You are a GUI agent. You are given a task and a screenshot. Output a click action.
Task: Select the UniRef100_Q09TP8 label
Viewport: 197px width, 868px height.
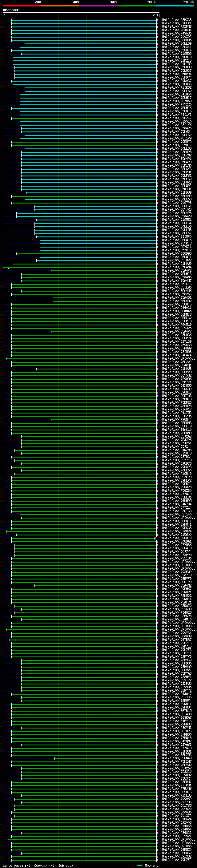point(177,203)
